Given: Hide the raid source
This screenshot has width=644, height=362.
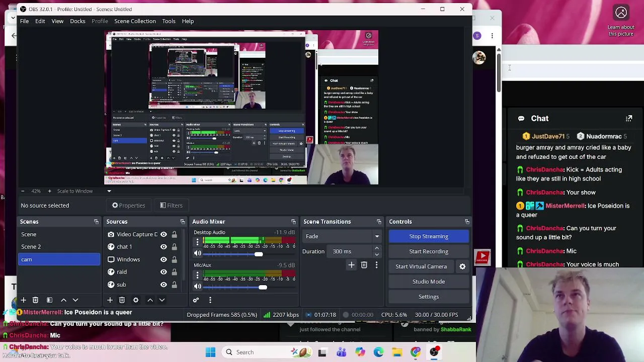Looking at the screenshot, I should [164, 272].
